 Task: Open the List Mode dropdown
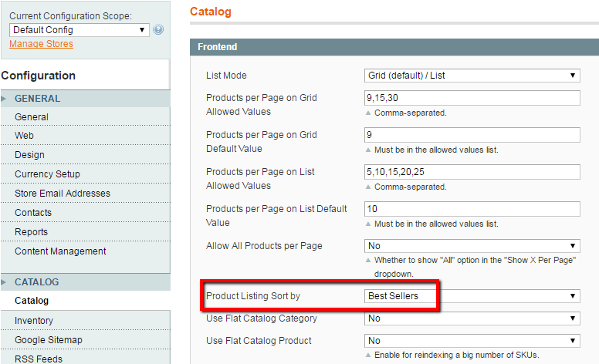point(472,76)
